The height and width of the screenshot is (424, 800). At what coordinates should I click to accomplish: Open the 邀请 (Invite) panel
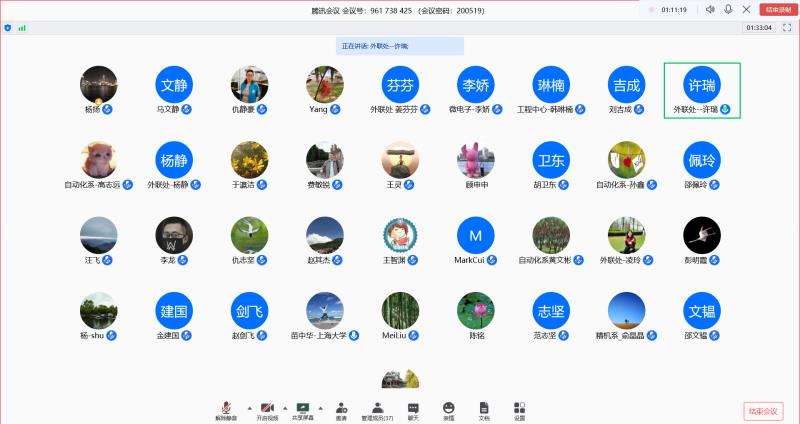pyautogui.click(x=341, y=410)
